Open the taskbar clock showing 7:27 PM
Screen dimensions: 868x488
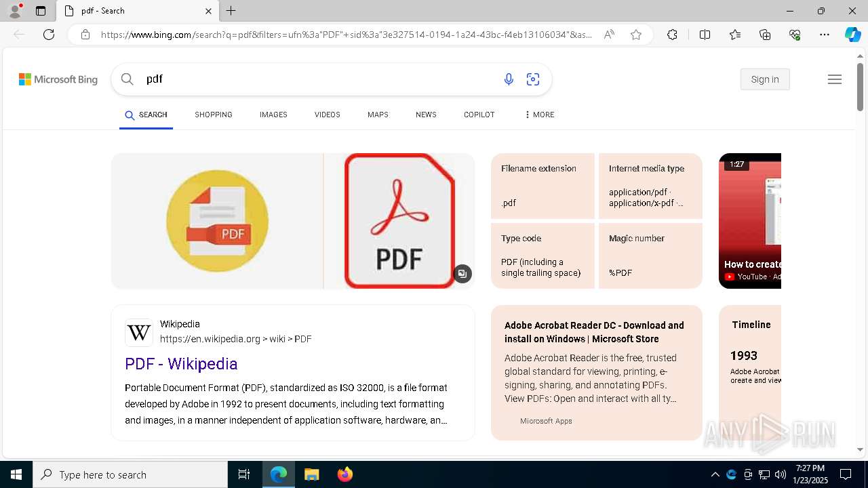[810, 474]
